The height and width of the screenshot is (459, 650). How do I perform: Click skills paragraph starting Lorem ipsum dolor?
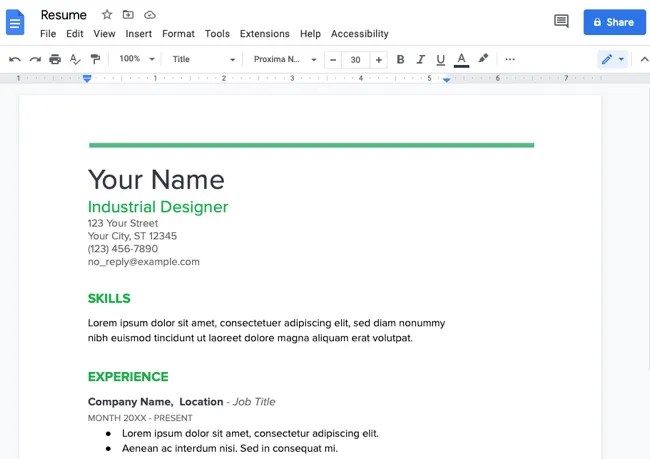(267, 330)
